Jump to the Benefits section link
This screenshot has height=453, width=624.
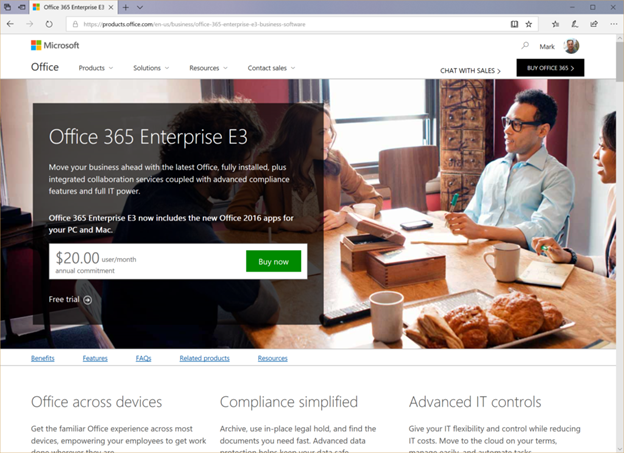pyautogui.click(x=43, y=358)
